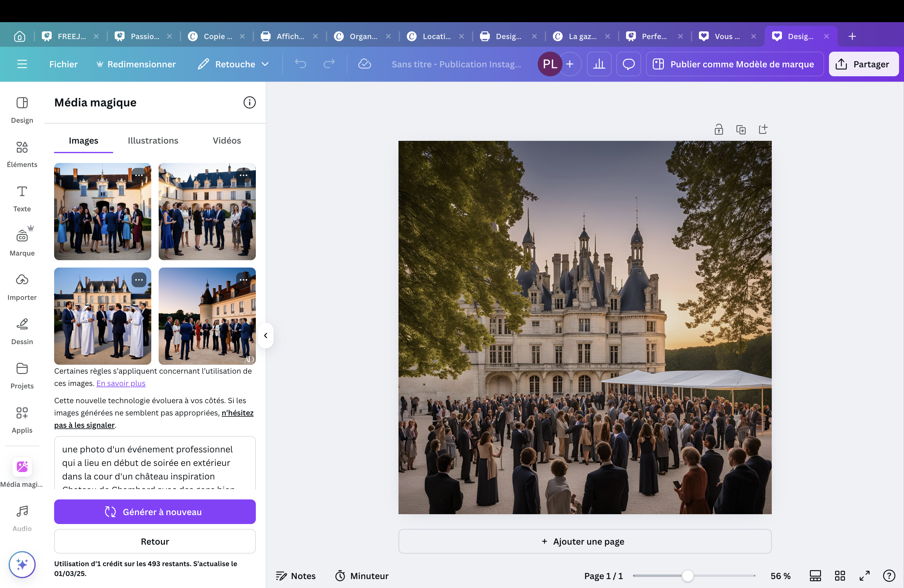
Task: Lock the page with padlock icon
Action: point(719,129)
